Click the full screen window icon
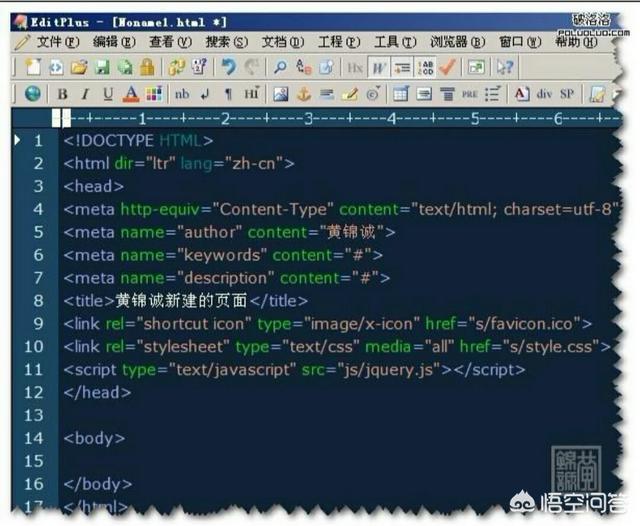Screen dimensions: 640x526 point(476,67)
